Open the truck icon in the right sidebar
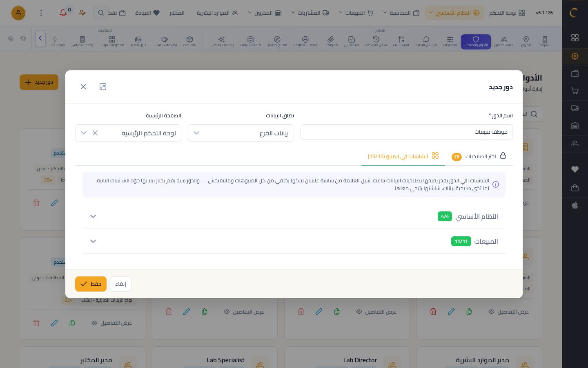Screen dimensions: 588x368 (575, 108)
